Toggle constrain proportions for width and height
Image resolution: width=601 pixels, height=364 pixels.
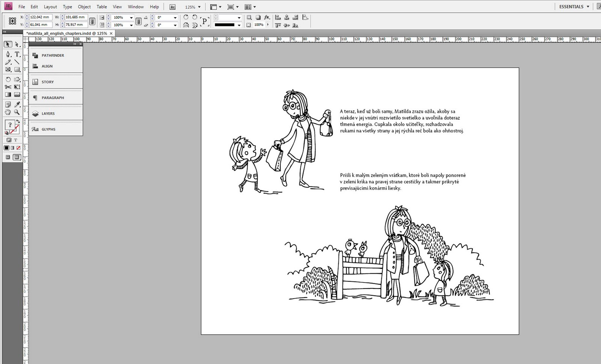(92, 21)
